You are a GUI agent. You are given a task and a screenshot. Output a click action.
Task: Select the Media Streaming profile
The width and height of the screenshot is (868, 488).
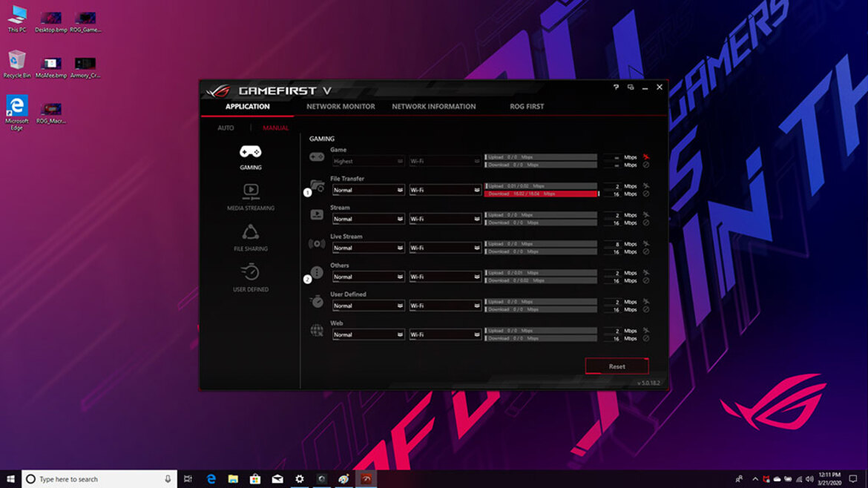(x=250, y=197)
